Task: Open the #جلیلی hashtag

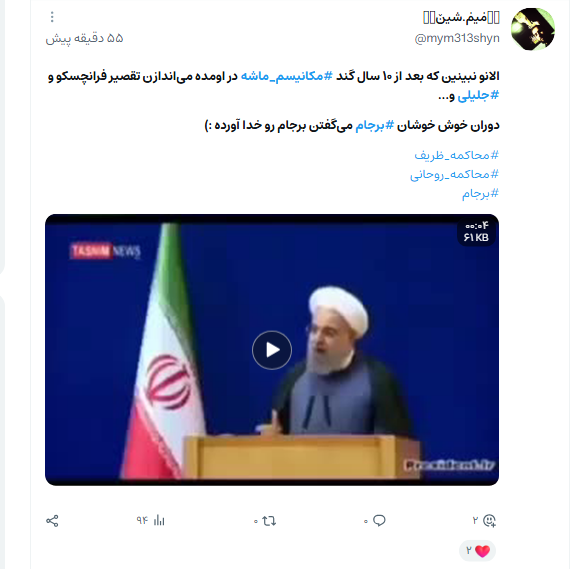Action: point(478,96)
